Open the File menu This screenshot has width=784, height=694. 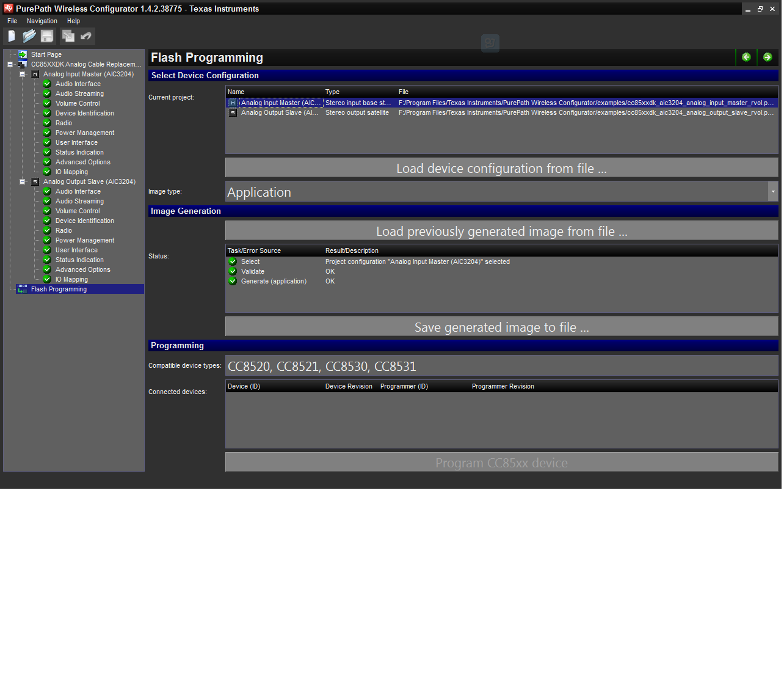click(x=12, y=21)
